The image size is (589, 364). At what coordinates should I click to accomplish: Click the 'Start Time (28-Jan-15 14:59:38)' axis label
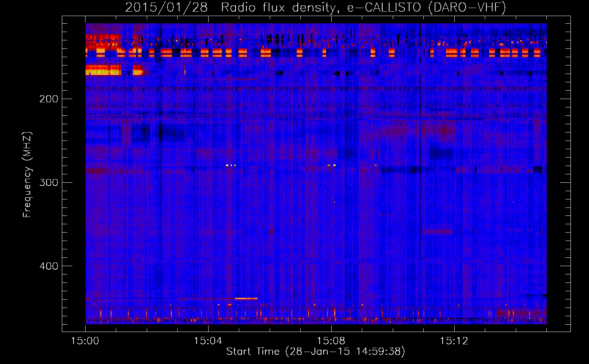[316, 352]
